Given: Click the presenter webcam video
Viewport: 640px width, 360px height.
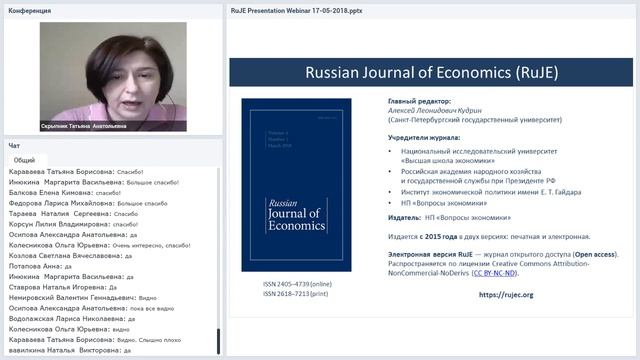Looking at the screenshot, I should pos(113,77).
